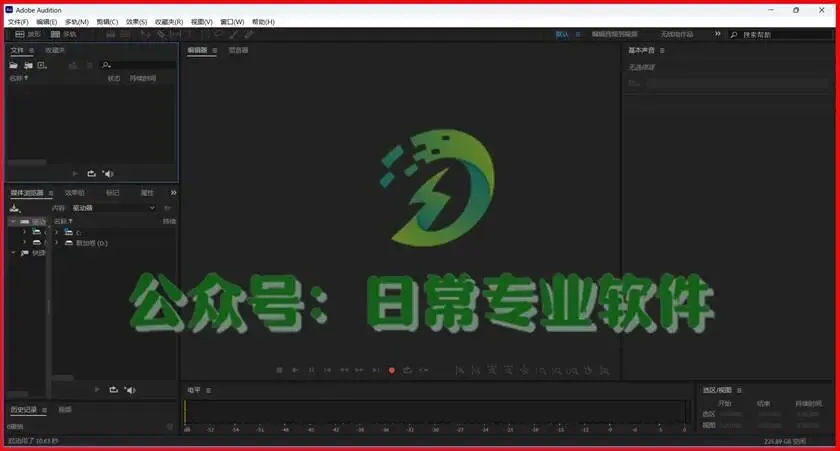Sort files by the 持续时间 column header
The width and height of the screenshot is (840, 451).
click(x=142, y=78)
